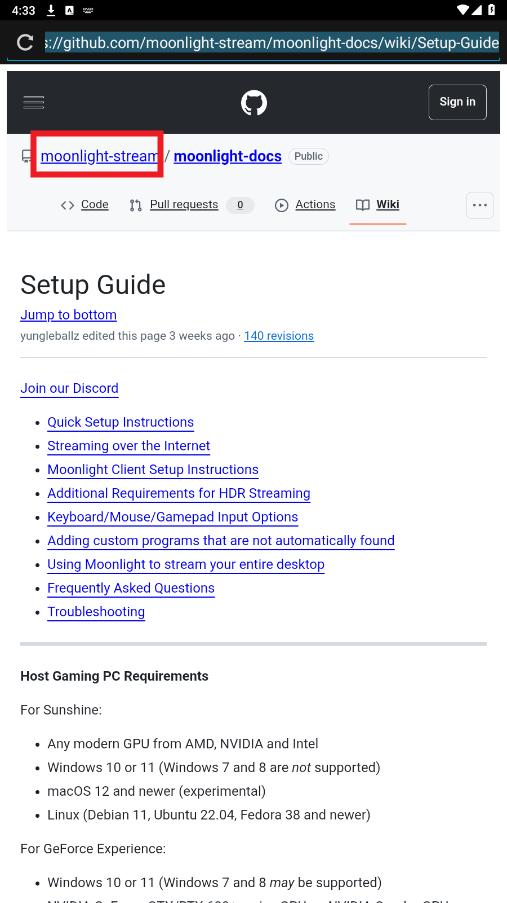The image size is (507, 903).
Task: Open Join our Discord link
Action: click(69, 388)
